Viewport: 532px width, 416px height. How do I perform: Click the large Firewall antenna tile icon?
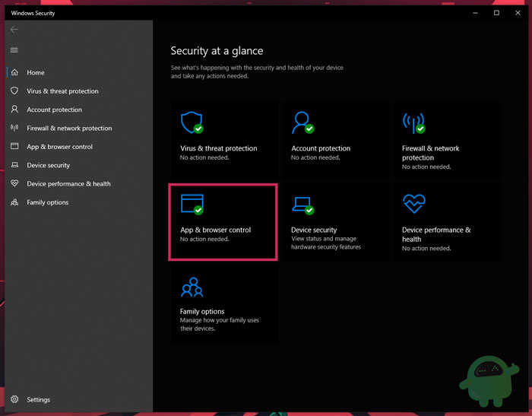coord(414,123)
